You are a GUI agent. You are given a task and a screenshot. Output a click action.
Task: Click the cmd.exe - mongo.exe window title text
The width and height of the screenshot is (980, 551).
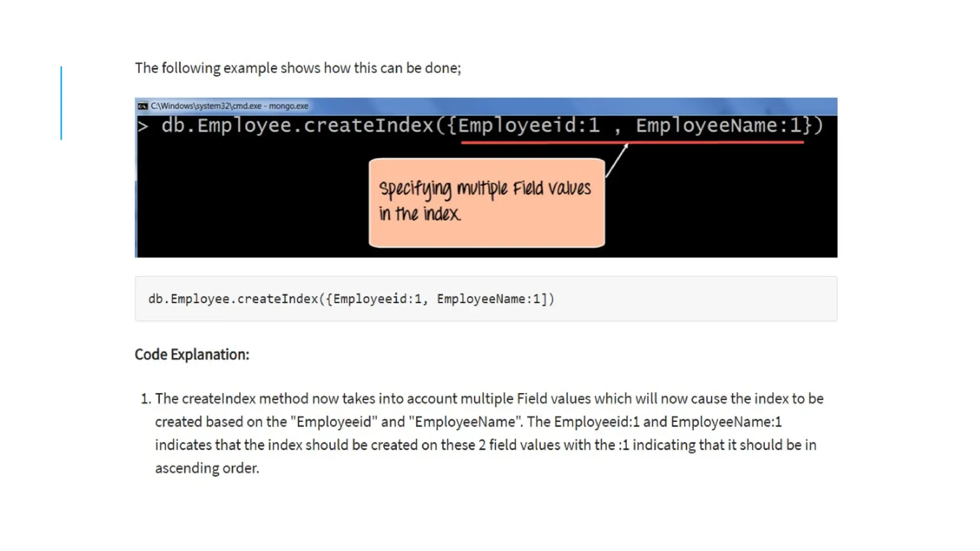coord(229,106)
